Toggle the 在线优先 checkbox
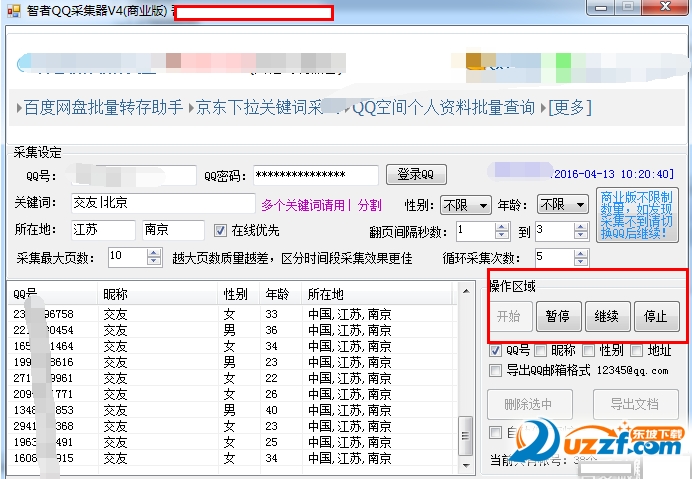 coord(220,230)
